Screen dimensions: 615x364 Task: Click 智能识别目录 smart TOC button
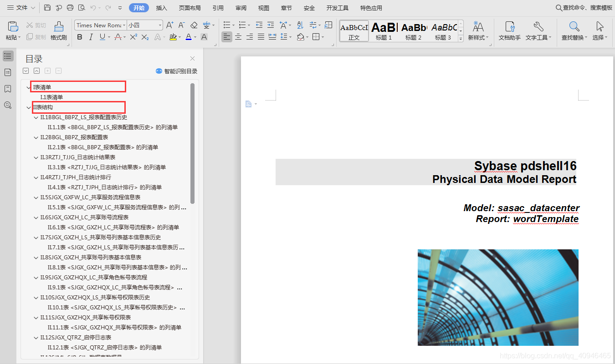(x=176, y=71)
